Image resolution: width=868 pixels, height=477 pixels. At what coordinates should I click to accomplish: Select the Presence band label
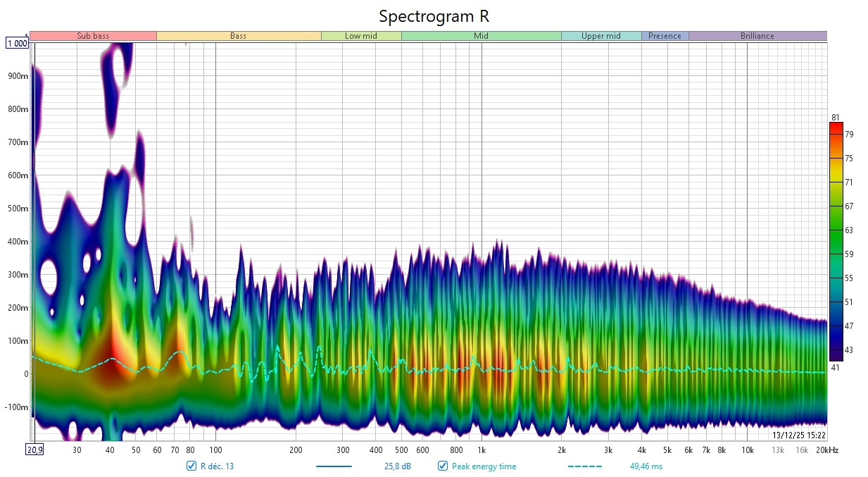[x=665, y=36]
